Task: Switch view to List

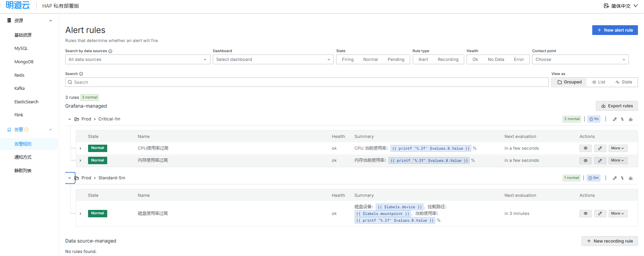Action: [598, 82]
